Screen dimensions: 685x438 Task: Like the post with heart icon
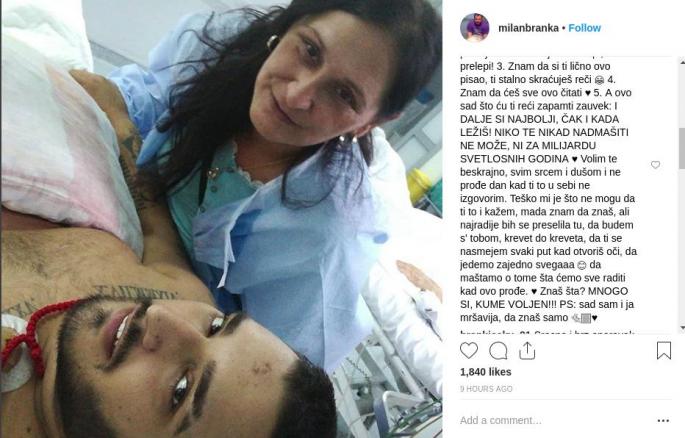coord(469,350)
